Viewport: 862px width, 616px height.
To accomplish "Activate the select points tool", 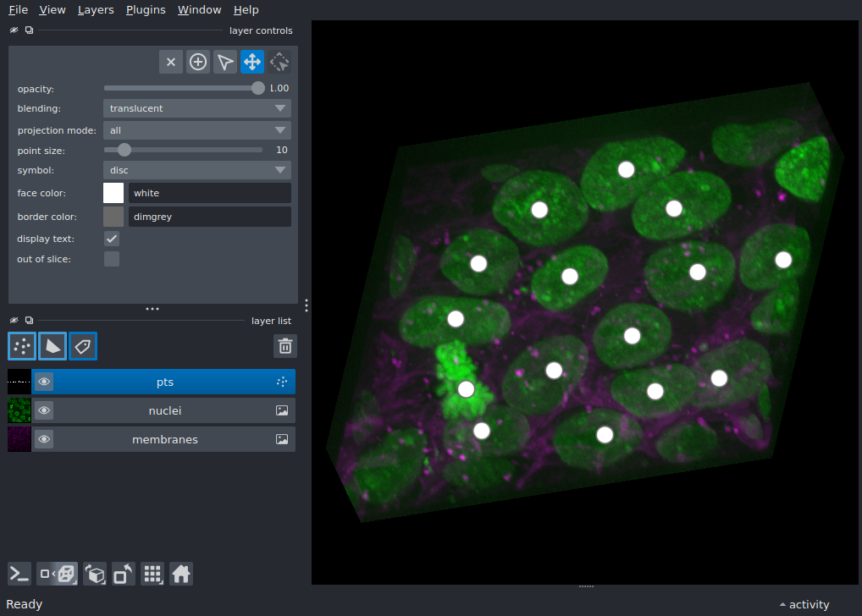I will 225,62.
